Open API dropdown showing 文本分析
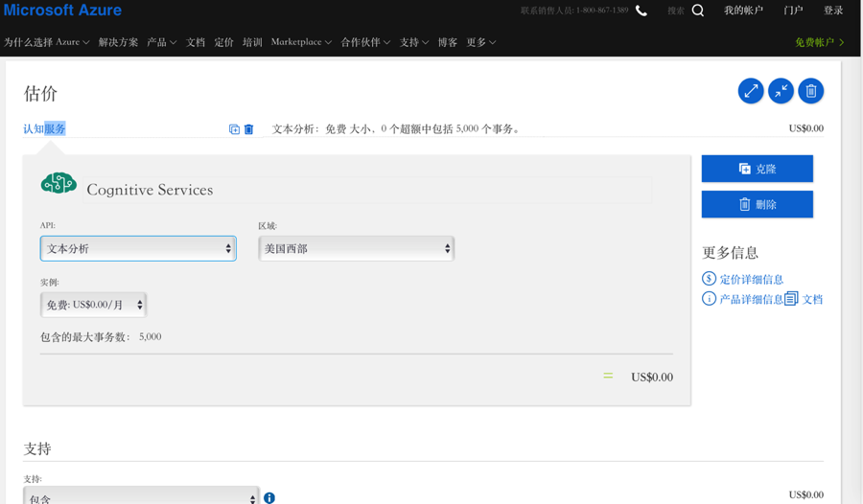Image resolution: width=863 pixels, height=504 pixels. pos(138,249)
